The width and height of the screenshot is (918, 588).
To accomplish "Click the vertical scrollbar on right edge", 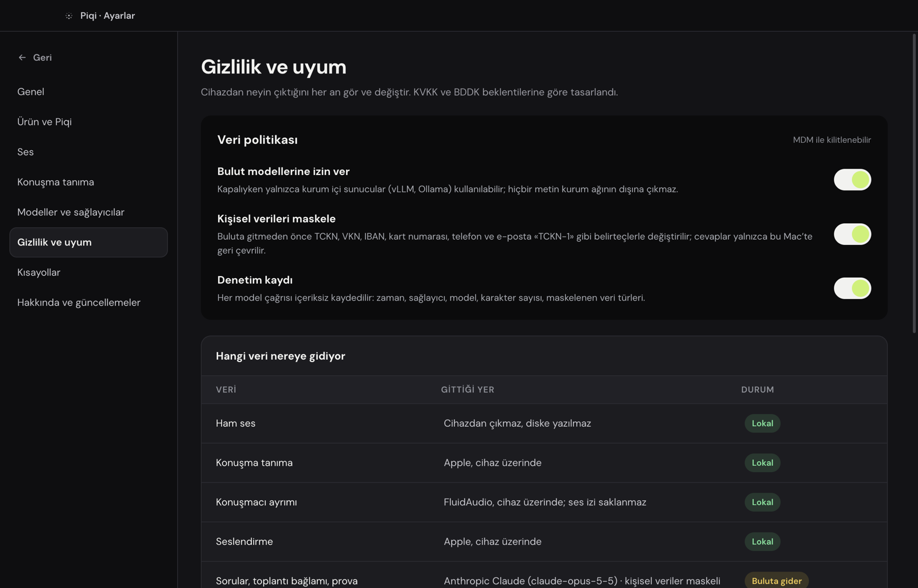I will click(914, 184).
